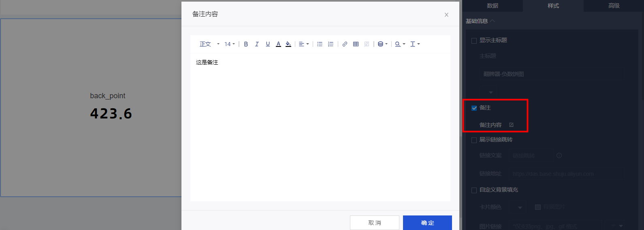Open the font color picker

[x=278, y=44]
